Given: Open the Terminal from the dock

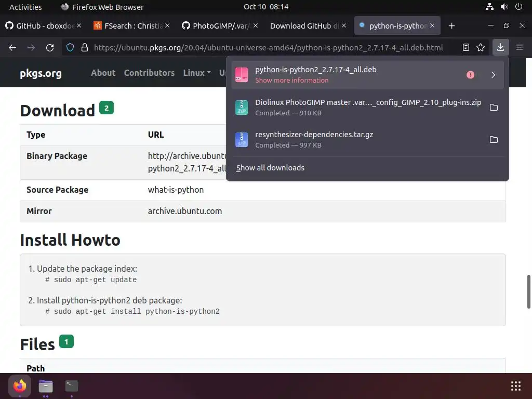Looking at the screenshot, I should click(x=72, y=386).
